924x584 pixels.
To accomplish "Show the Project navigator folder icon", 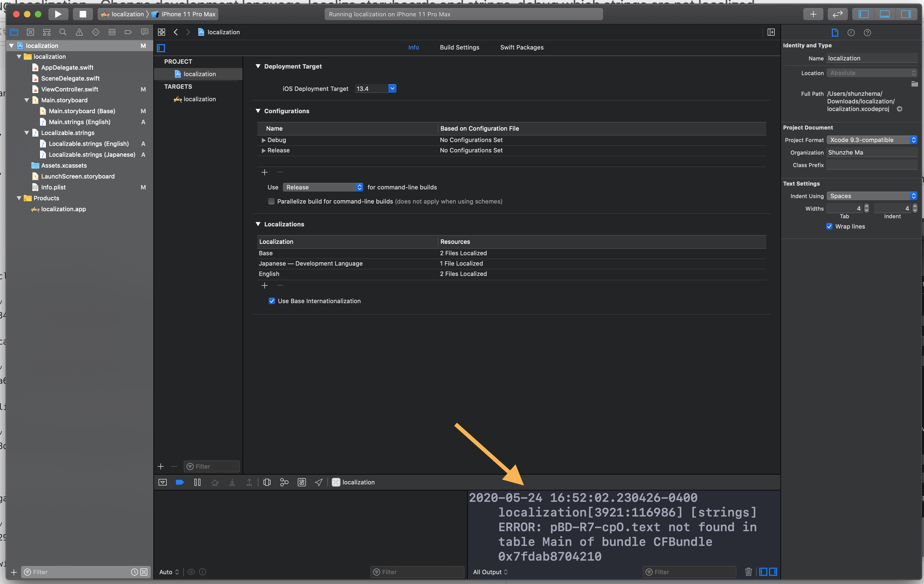I will 14,32.
